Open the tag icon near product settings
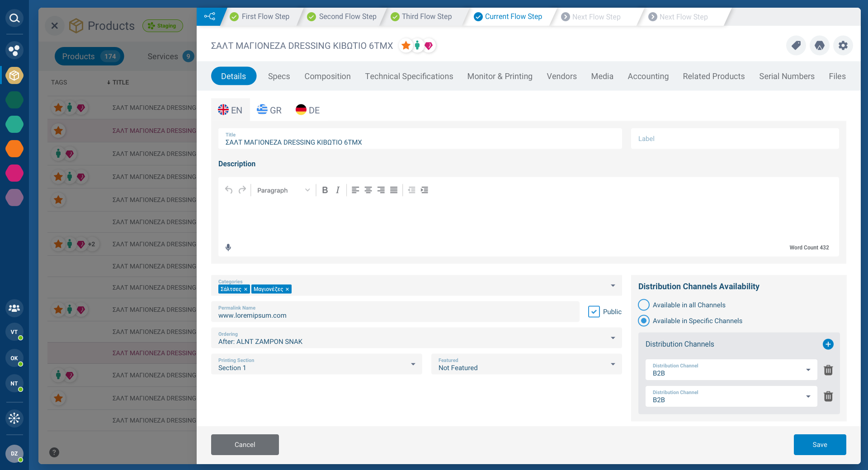This screenshot has height=470, width=868. click(796, 46)
